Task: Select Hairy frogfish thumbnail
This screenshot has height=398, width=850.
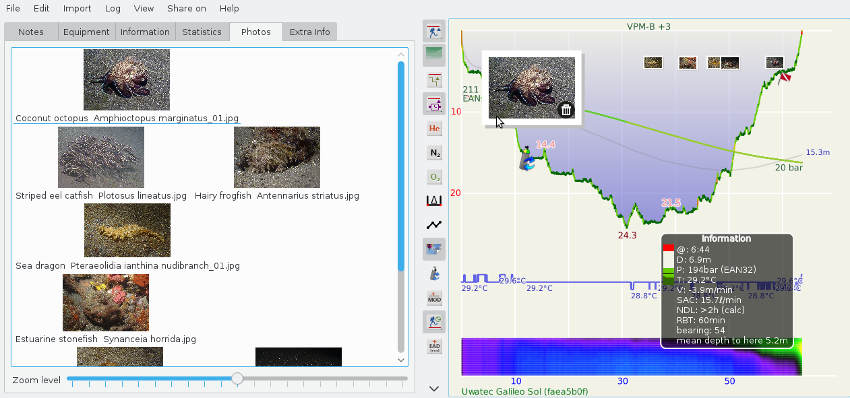Action: pyautogui.click(x=276, y=157)
